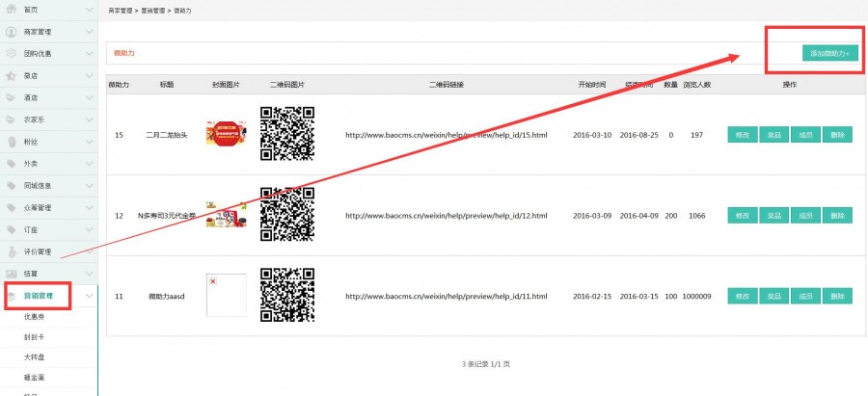Click 商家管理 in the breadcrumb
The image size is (868, 396).
[121, 11]
